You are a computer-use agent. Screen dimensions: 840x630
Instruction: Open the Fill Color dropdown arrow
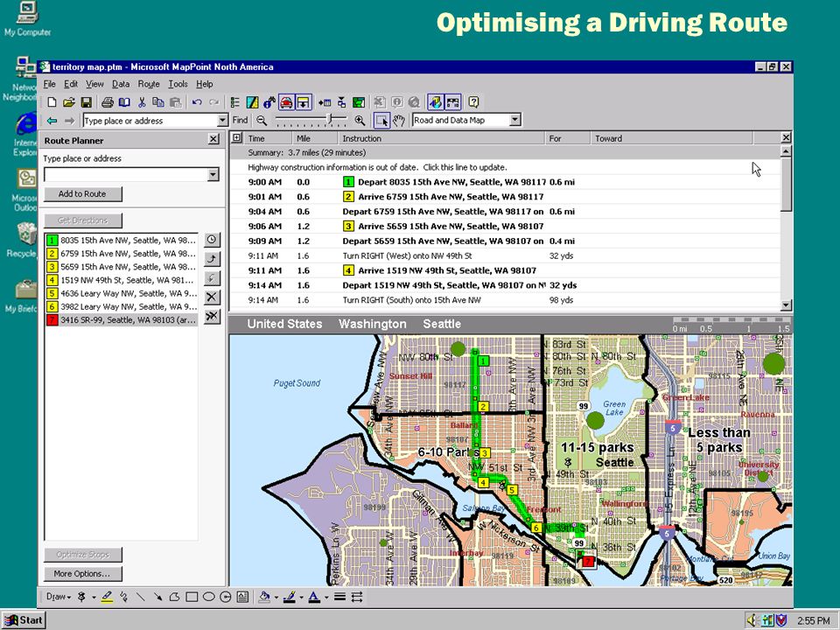pos(276,598)
